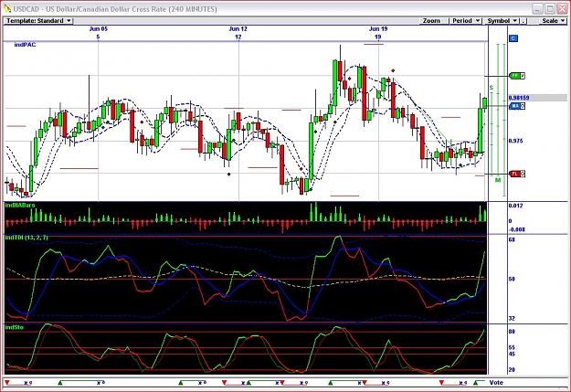Select the red FL price tag
Screen dimensions: 571x392
point(515,174)
